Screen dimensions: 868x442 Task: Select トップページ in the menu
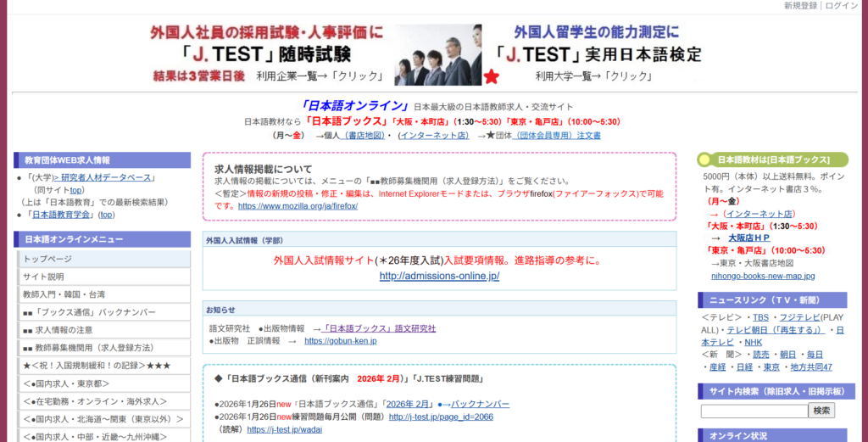click(104, 259)
